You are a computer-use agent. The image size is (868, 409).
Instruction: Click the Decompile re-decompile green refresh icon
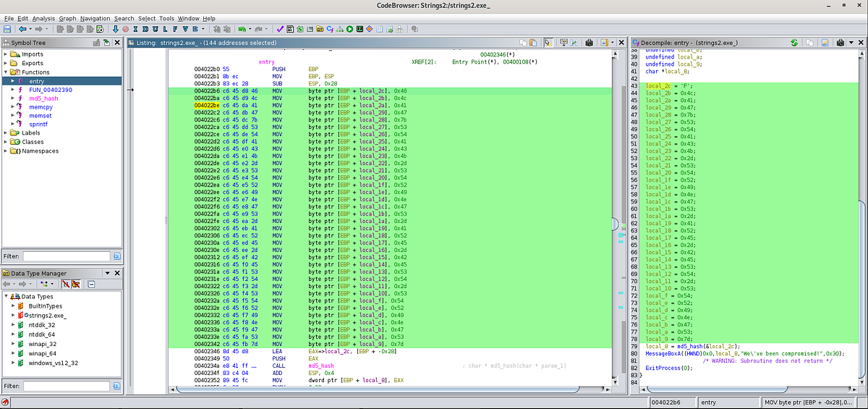tap(793, 43)
